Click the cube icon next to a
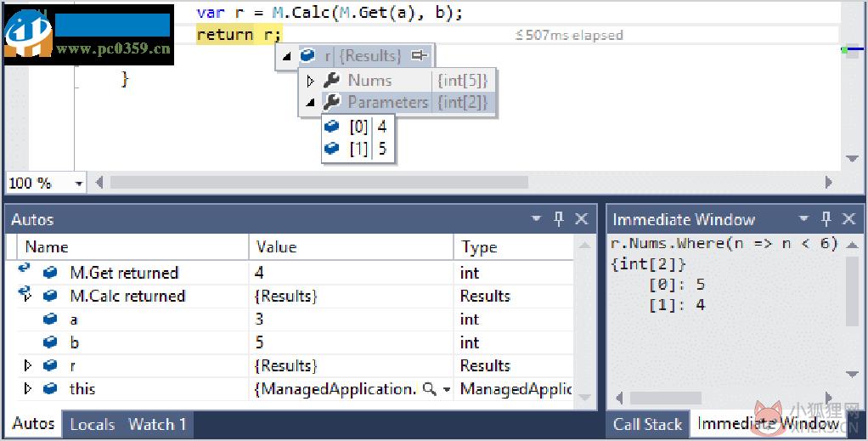The width and height of the screenshot is (868, 441). tap(50, 319)
